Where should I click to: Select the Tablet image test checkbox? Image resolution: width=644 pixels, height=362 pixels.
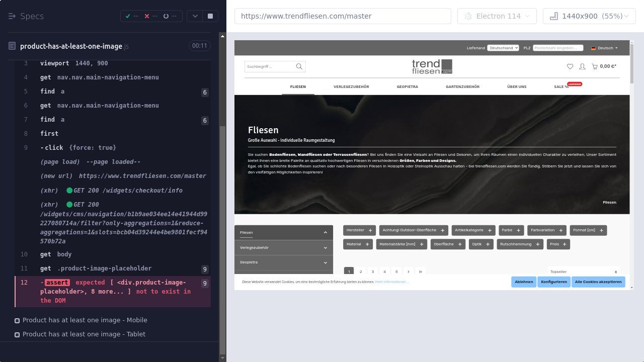pos(17,334)
